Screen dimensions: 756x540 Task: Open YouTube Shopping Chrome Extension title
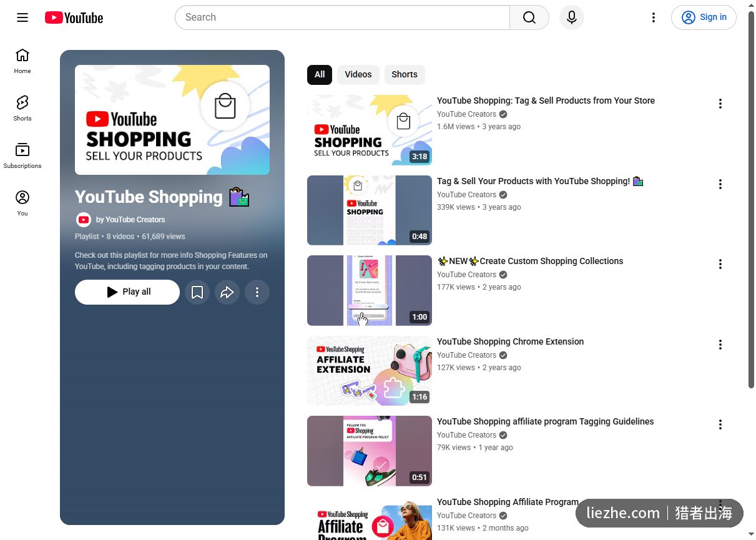click(x=510, y=341)
